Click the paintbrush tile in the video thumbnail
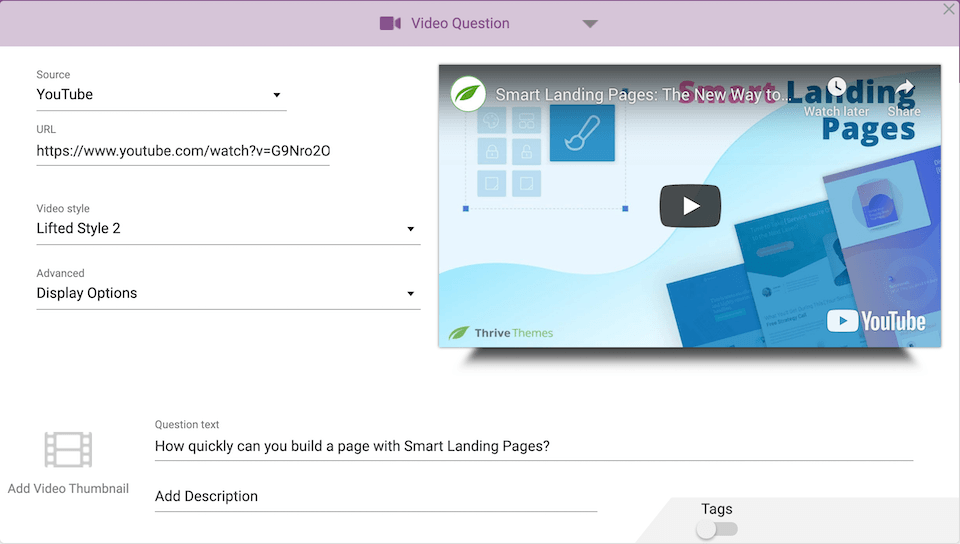The width and height of the screenshot is (960, 544). pos(582,133)
